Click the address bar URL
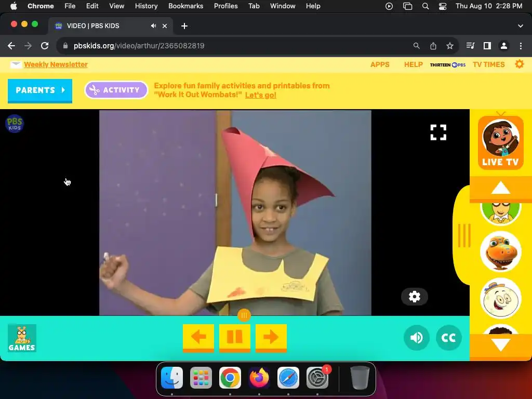 click(139, 46)
